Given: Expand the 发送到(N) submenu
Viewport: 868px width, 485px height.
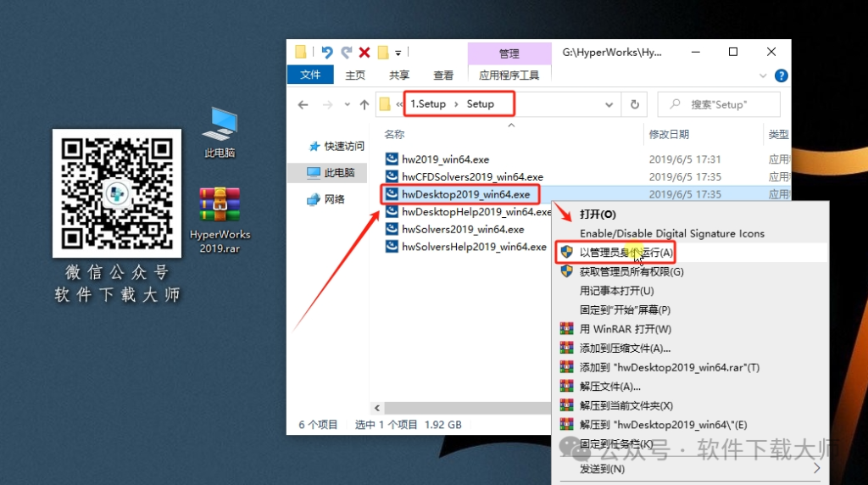Looking at the screenshot, I should click(x=690, y=469).
